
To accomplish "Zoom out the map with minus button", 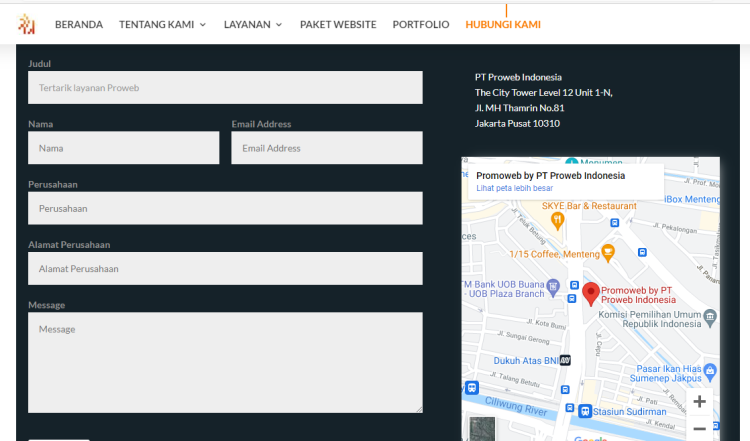I will click(x=699, y=429).
